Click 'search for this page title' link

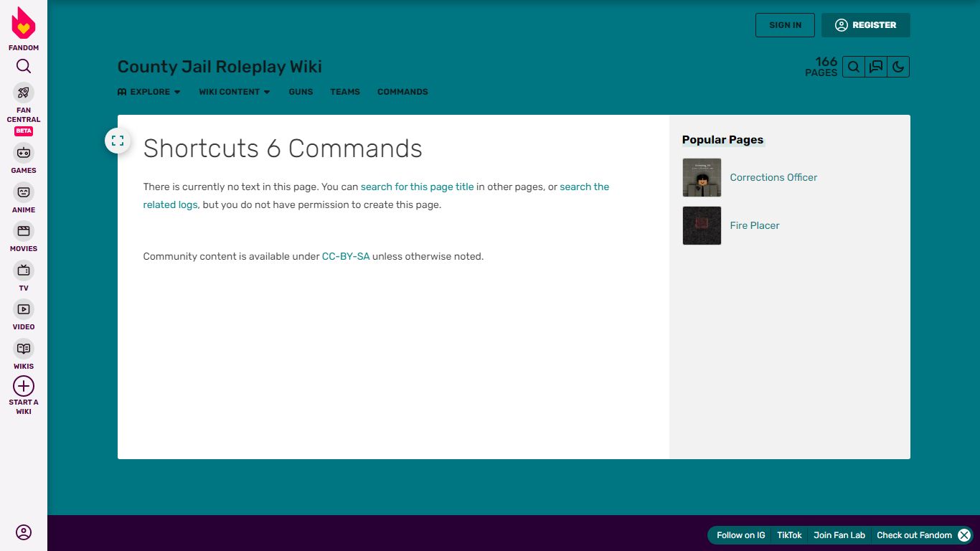[418, 187]
